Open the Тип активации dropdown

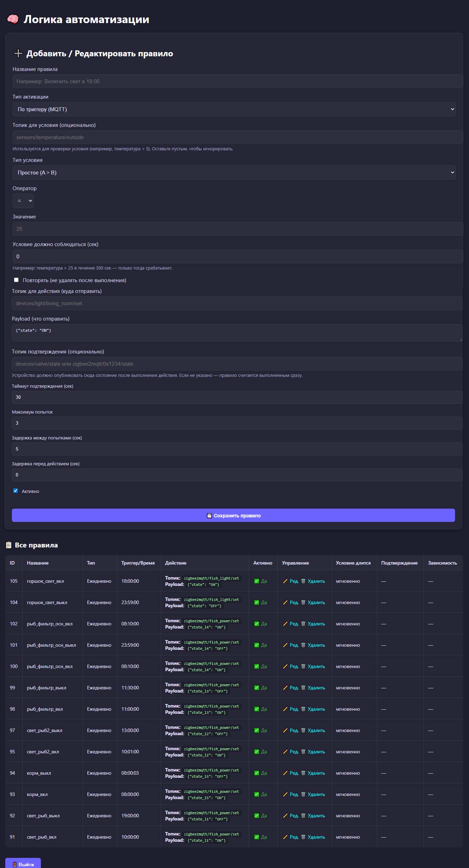point(234,109)
